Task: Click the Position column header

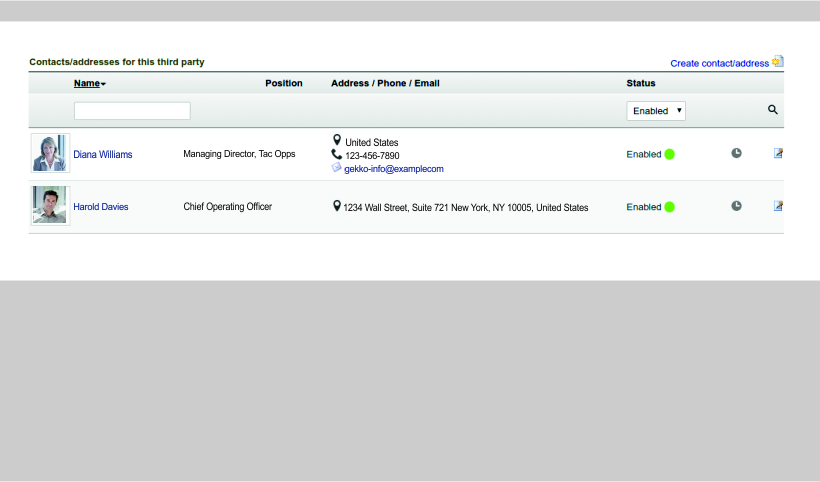Action: coord(283,83)
